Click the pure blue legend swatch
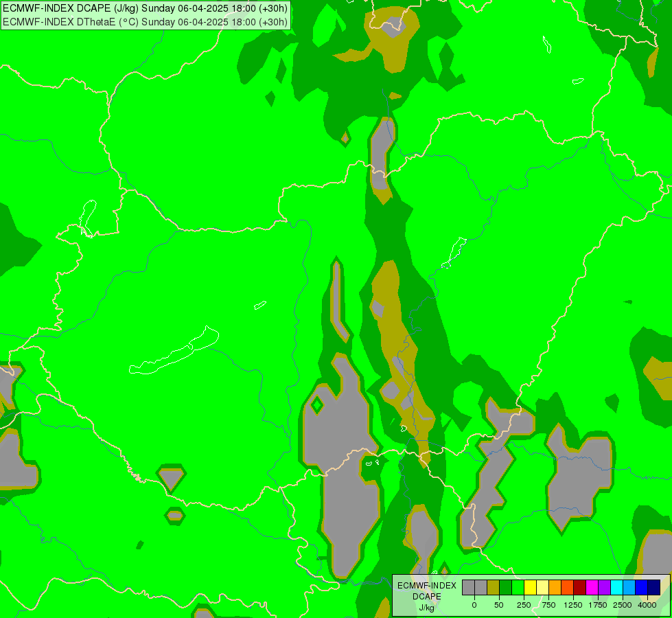672x618 pixels. 642,587
